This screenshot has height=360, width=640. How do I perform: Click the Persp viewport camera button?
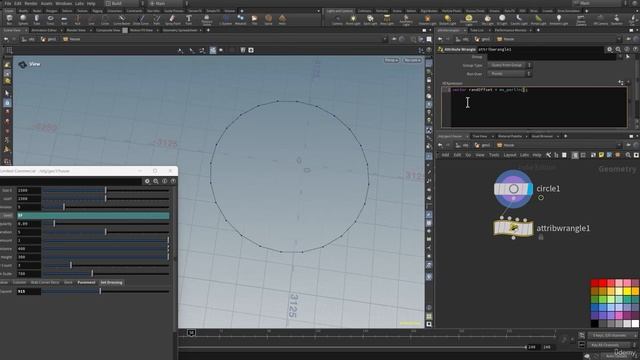391,60
